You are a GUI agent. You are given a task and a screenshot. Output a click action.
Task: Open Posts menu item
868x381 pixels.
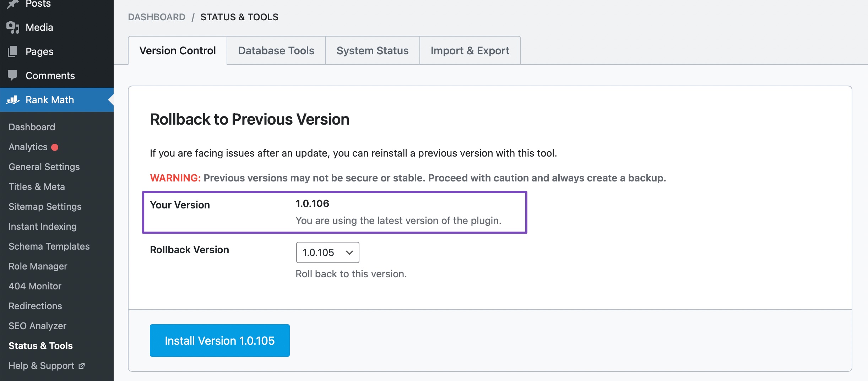57,4
